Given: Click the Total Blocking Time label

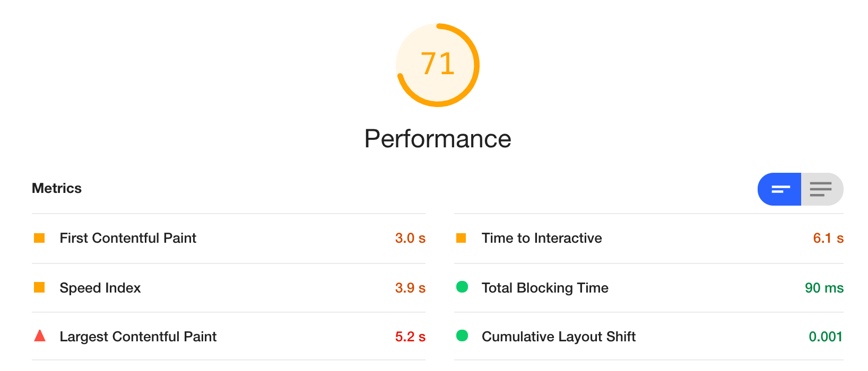Looking at the screenshot, I should (545, 288).
